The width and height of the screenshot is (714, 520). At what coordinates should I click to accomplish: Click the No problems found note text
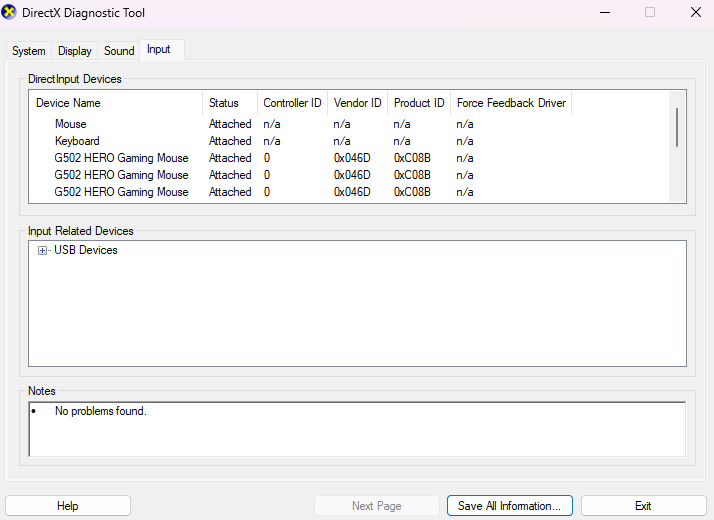point(101,411)
